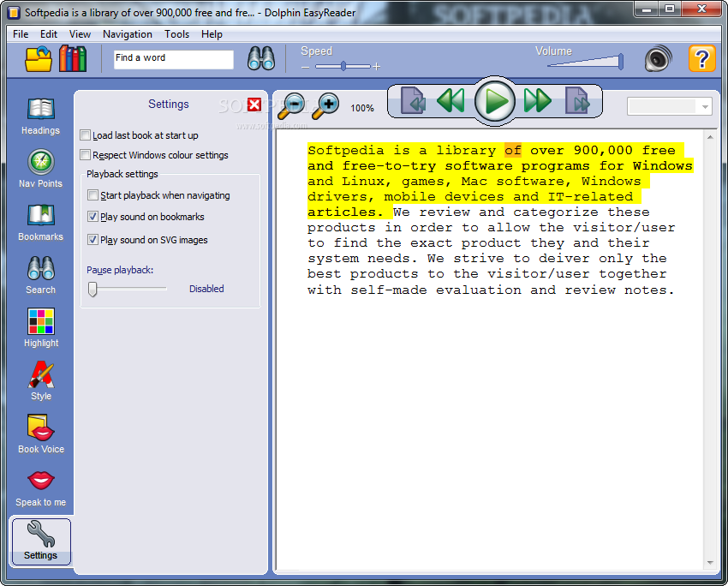Jump to the next section page icon
This screenshot has width=728, height=586.
(577, 100)
